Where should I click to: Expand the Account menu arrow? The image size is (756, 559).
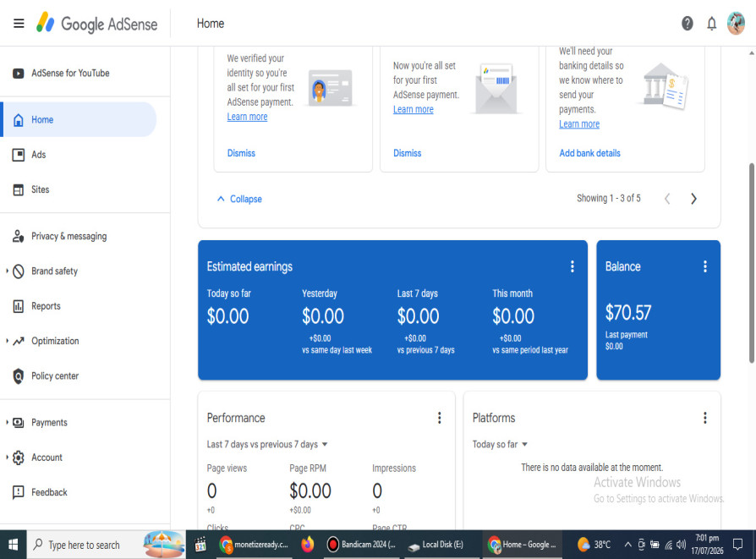click(7, 458)
